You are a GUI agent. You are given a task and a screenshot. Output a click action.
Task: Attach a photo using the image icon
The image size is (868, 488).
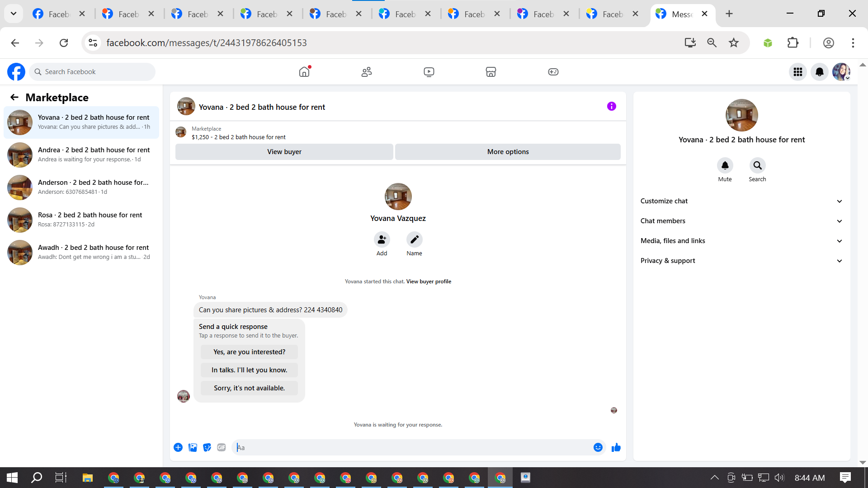tap(193, 447)
